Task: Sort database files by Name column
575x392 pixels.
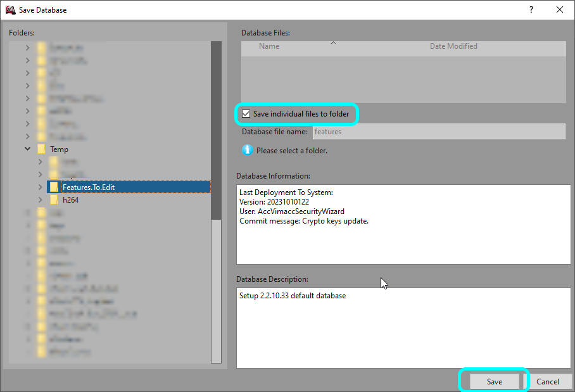Action: pyautogui.click(x=269, y=46)
